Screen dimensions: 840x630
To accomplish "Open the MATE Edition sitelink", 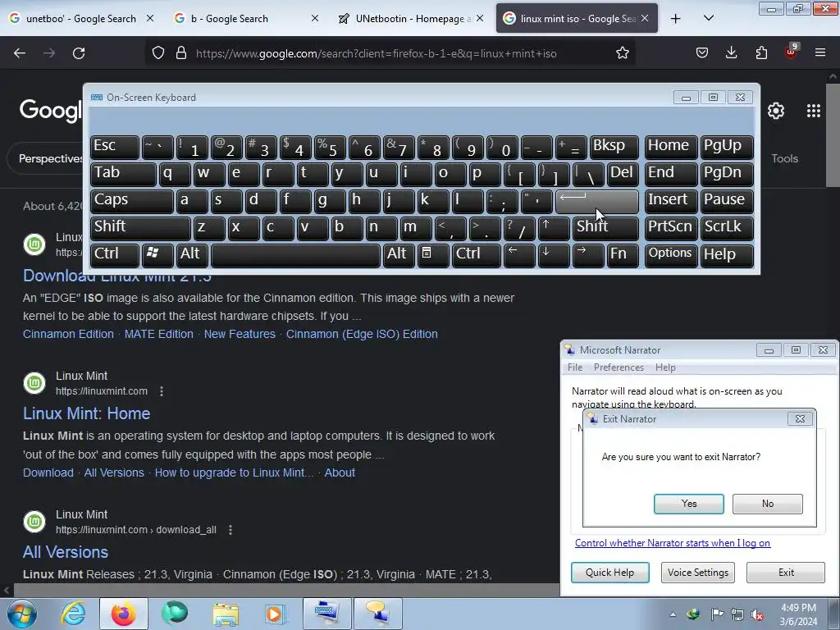I will click(158, 334).
